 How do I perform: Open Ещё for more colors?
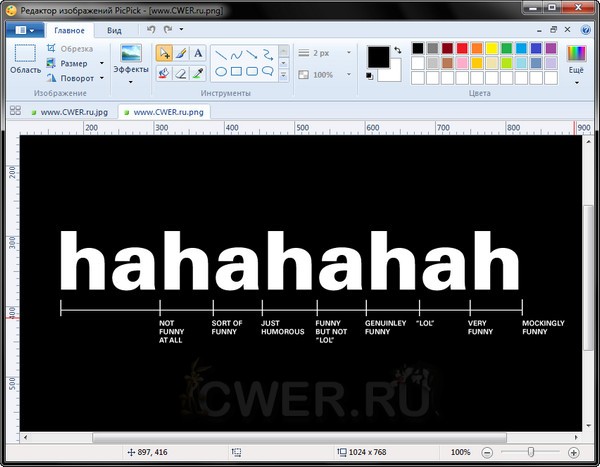[x=577, y=60]
